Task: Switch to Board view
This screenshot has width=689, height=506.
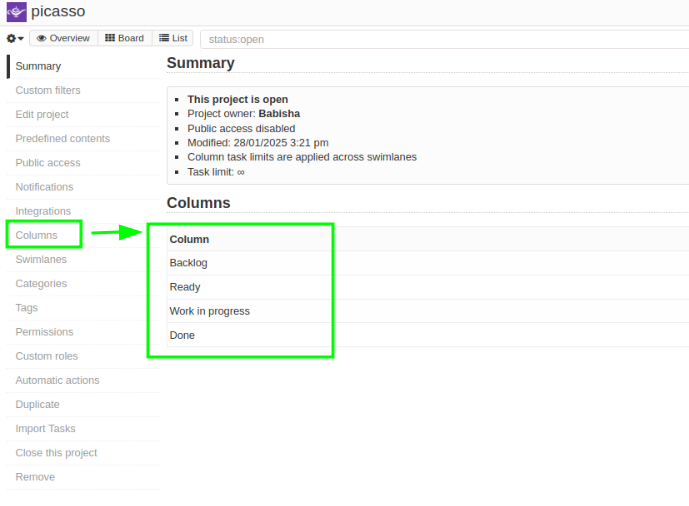Action: tap(125, 39)
